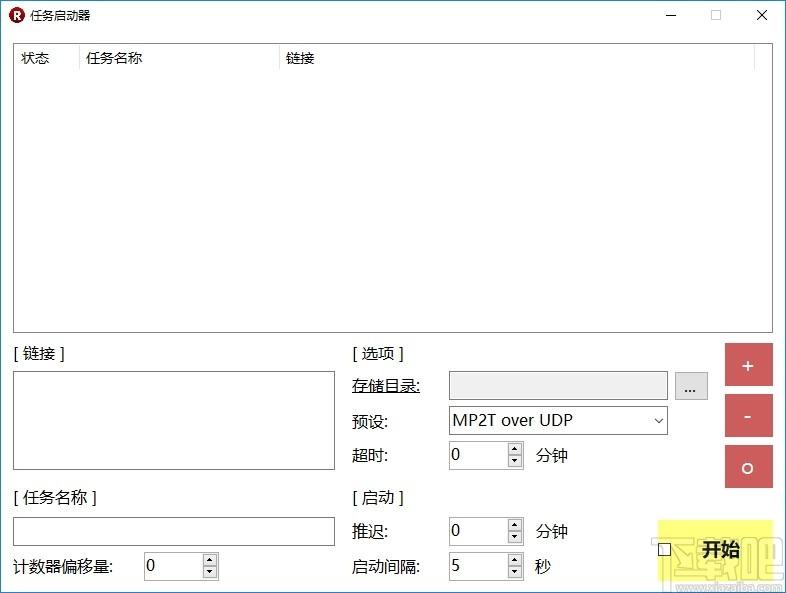Minimize the 任务启动器 window
The width and height of the screenshot is (786, 593).
point(671,16)
